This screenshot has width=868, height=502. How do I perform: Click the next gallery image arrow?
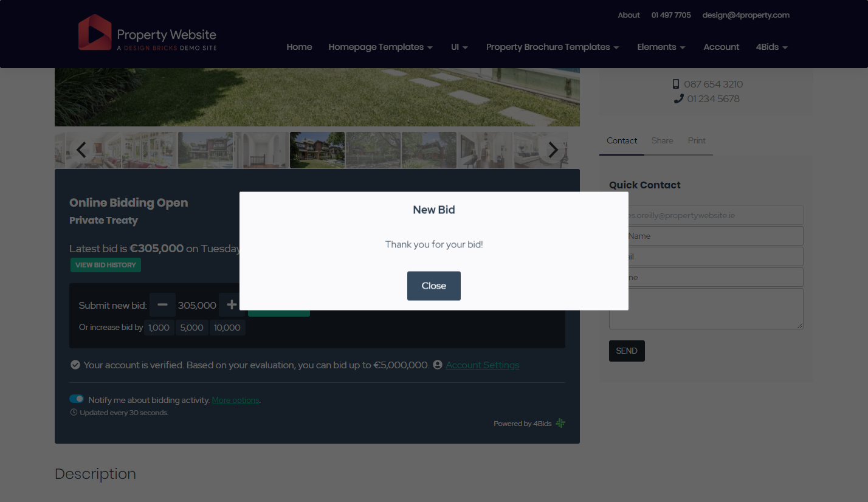coord(553,150)
